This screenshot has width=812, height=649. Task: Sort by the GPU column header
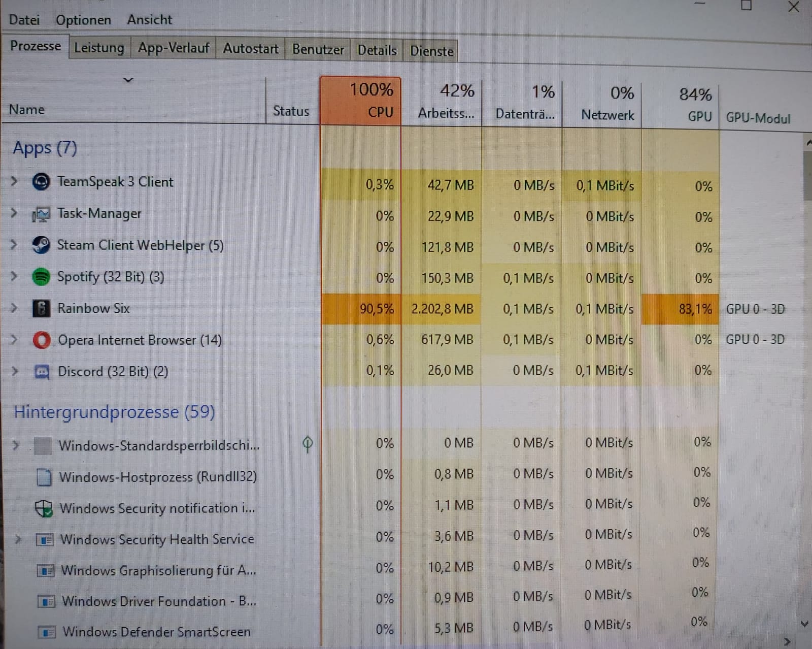681,106
